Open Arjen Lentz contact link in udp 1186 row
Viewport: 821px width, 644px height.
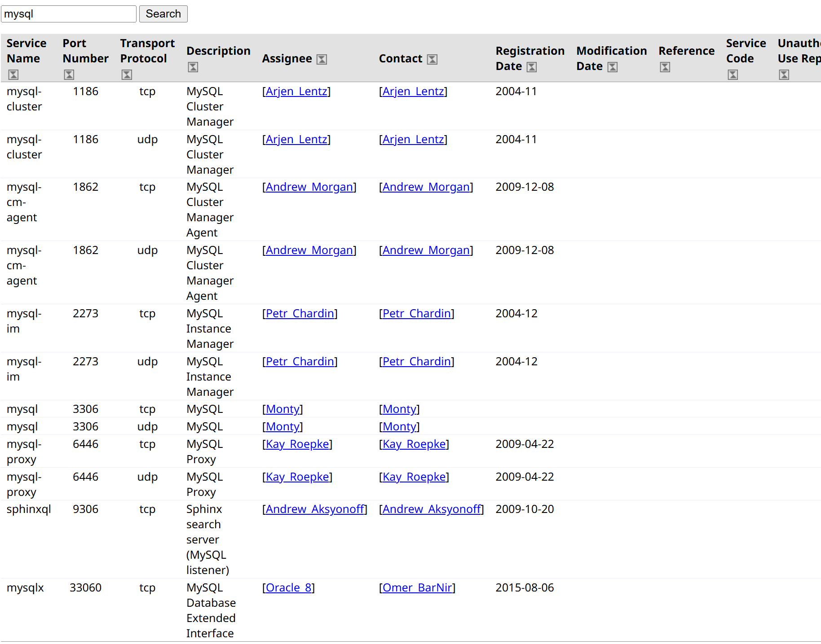coord(413,140)
